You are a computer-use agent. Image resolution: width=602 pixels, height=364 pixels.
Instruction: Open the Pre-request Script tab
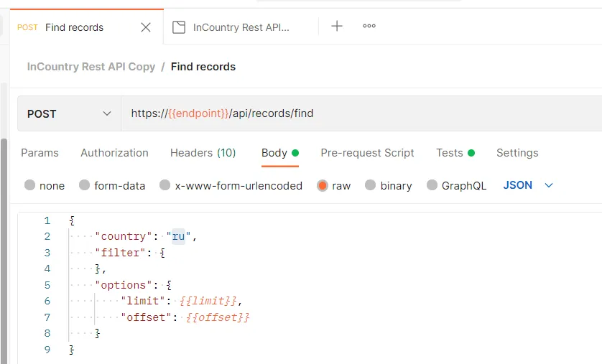(367, 153)
